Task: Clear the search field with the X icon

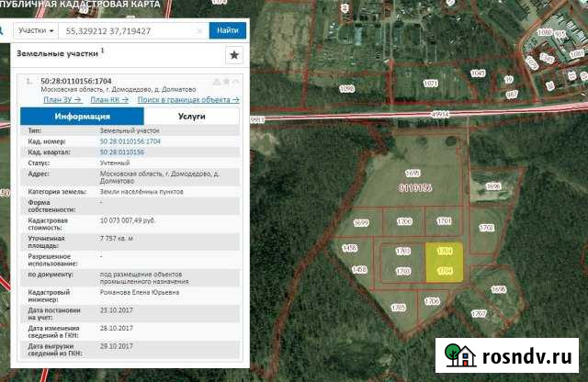Action: point(198,30)
